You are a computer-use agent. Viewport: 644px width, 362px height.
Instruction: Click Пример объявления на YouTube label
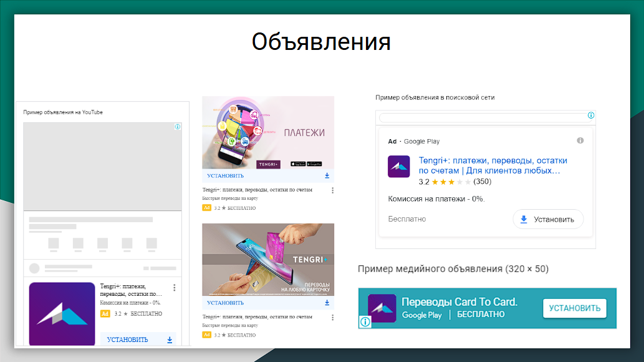[x=63, y=112]
